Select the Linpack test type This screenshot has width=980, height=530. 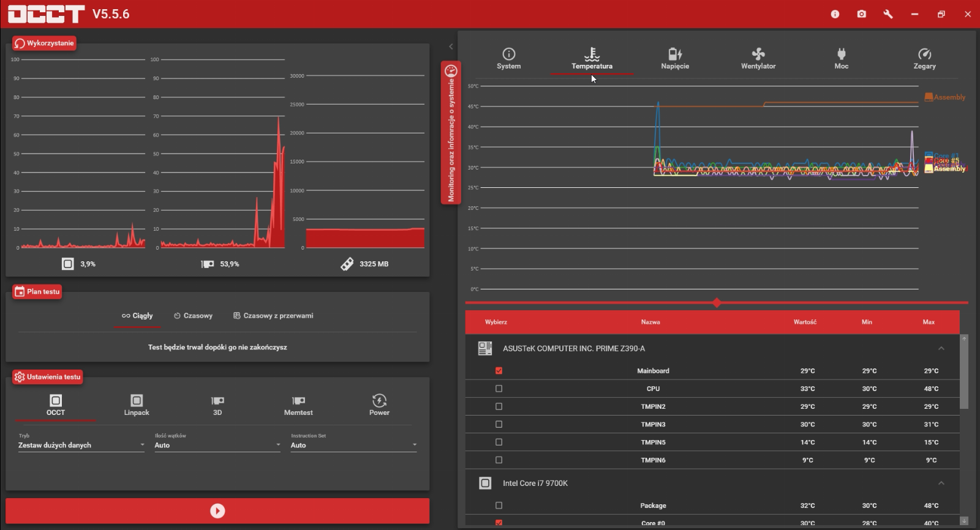click(x=137, y=405)
